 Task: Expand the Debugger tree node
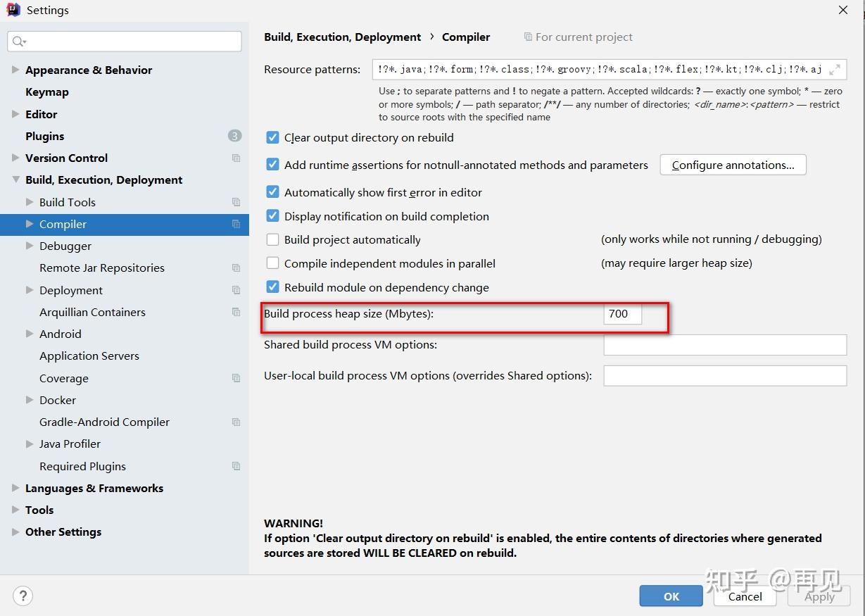(x=30, y=246)
